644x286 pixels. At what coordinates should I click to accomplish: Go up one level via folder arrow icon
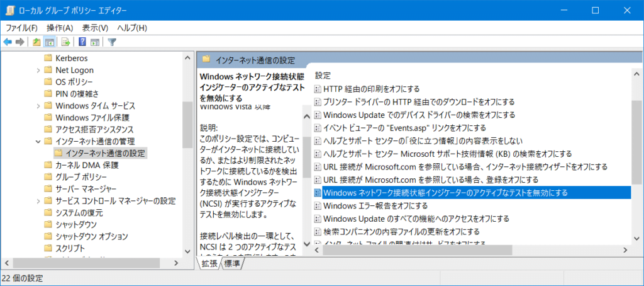[x=36, y=42]
